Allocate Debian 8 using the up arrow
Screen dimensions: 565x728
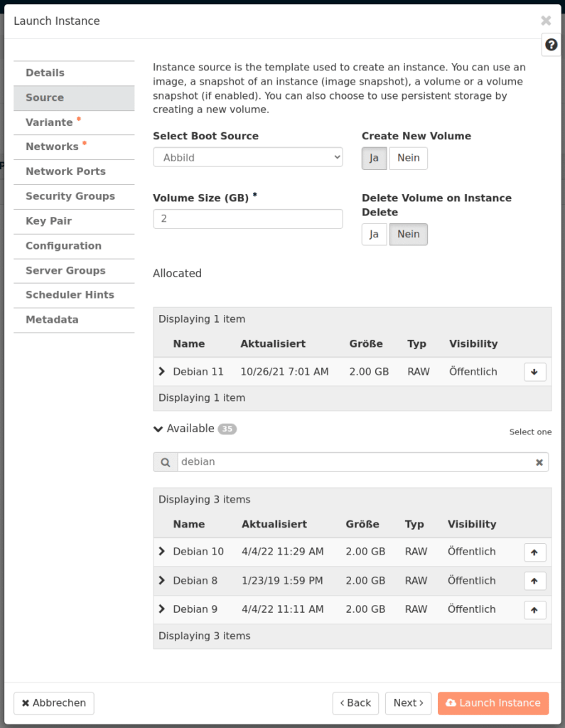coord(534,581)
